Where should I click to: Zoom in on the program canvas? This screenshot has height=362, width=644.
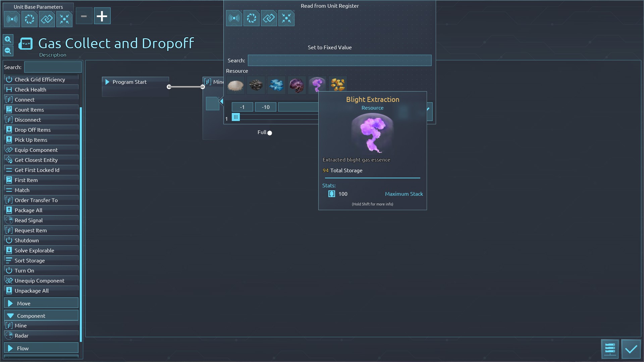(8, 40)
